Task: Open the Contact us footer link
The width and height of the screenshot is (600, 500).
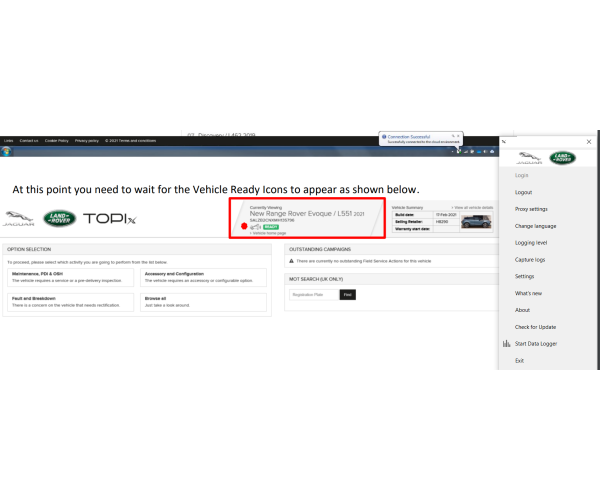Action: 29,141
